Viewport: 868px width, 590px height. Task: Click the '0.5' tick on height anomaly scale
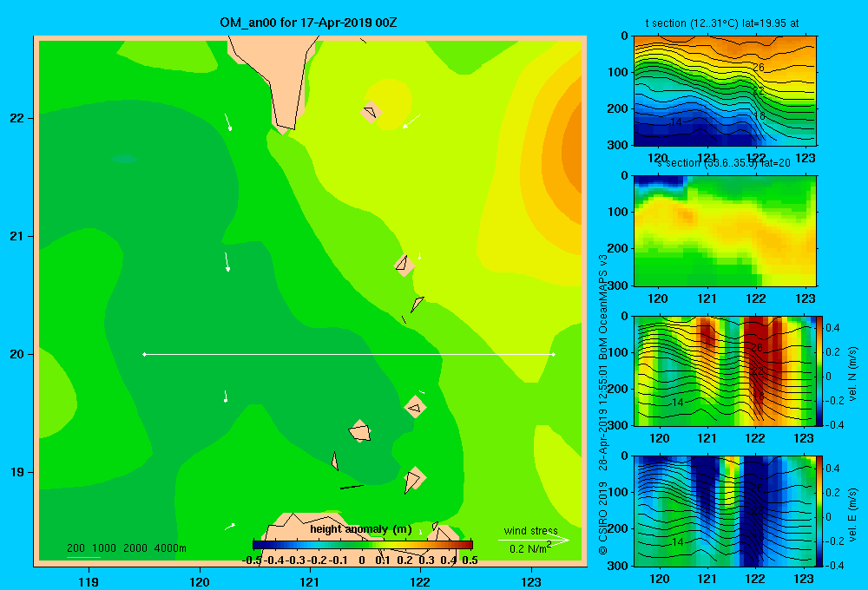click(x=470, y=560)
